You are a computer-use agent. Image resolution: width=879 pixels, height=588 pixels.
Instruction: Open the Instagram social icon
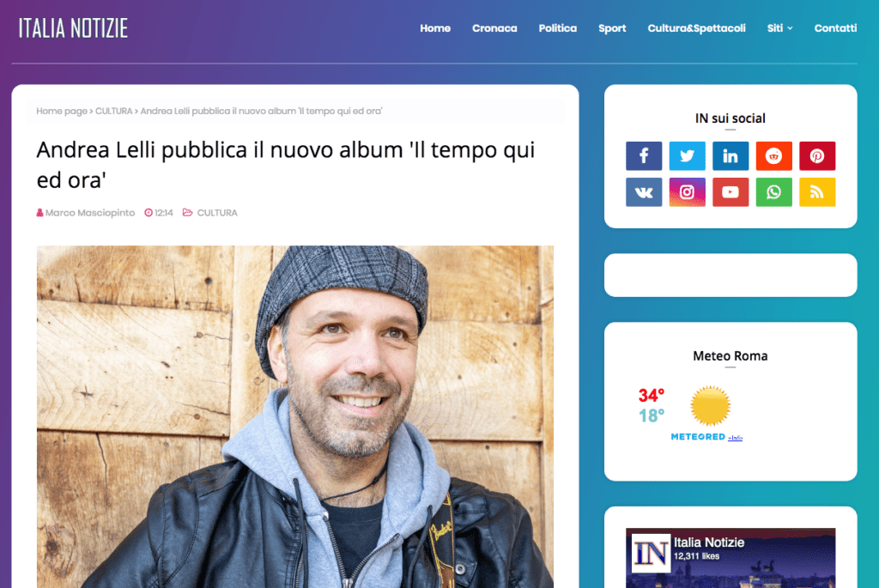688,192
